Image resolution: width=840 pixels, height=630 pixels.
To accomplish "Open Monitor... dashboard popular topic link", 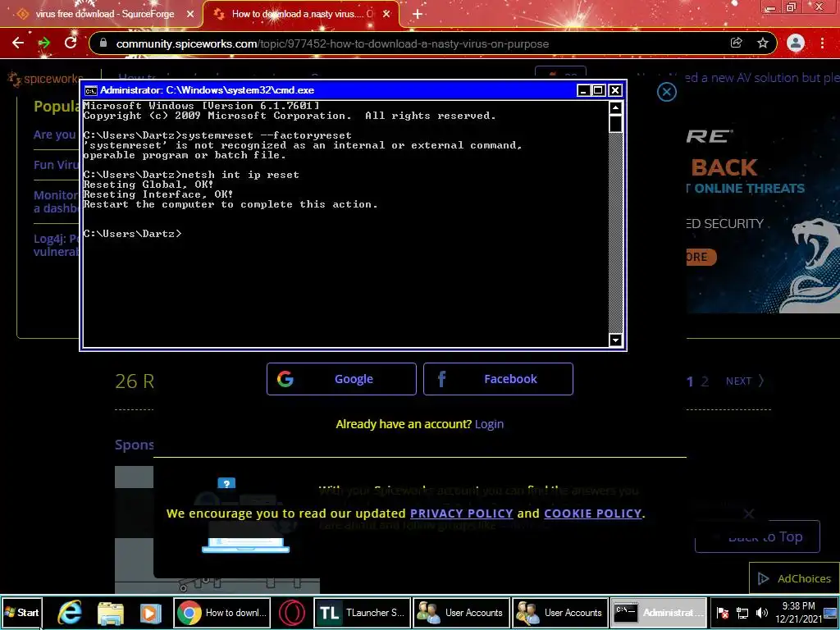I will click(x=56, y=202).
